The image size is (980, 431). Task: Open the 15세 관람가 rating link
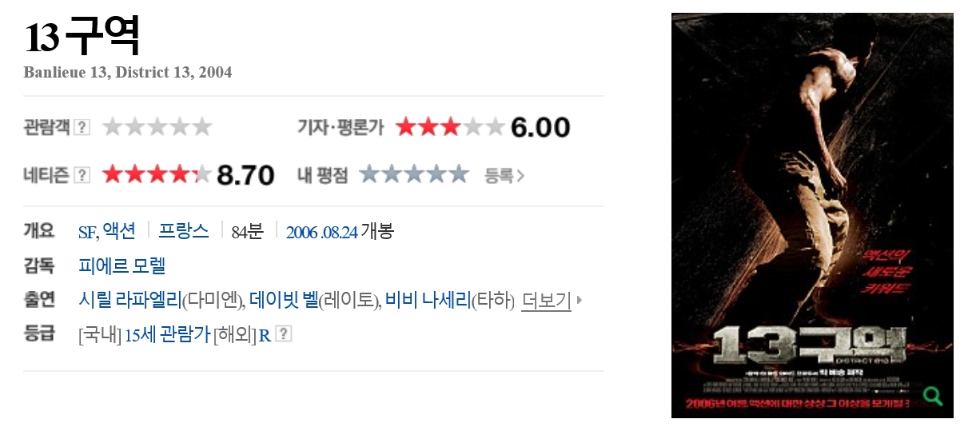[x=167, y=334]
